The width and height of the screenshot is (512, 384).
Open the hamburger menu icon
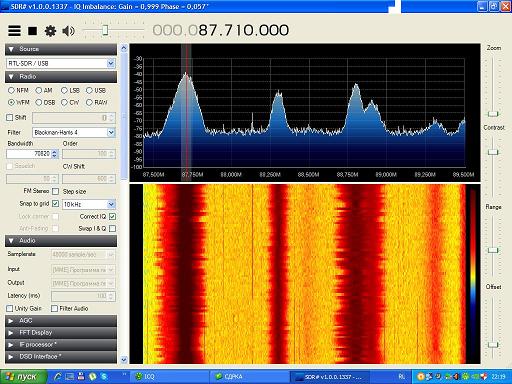coord(14,31)
